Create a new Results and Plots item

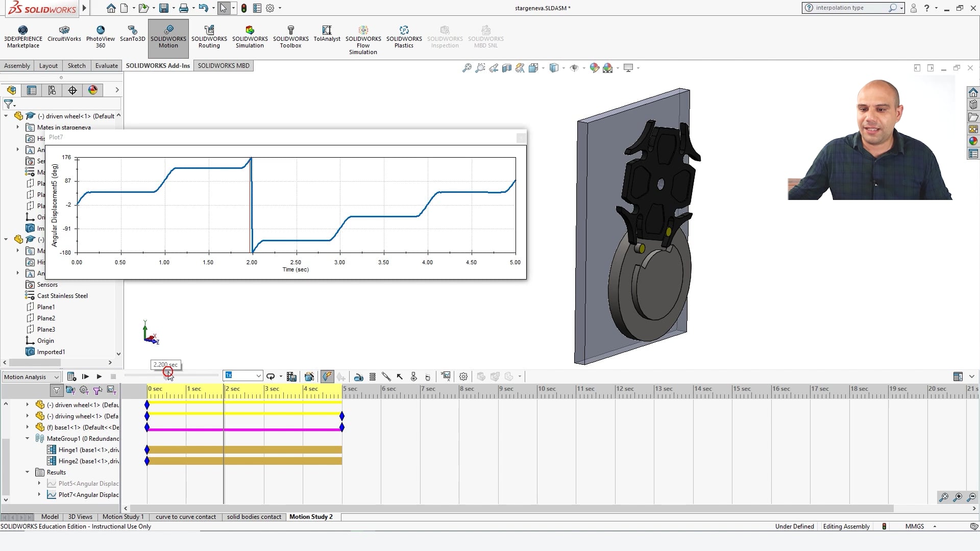click(x=446, y=377)
